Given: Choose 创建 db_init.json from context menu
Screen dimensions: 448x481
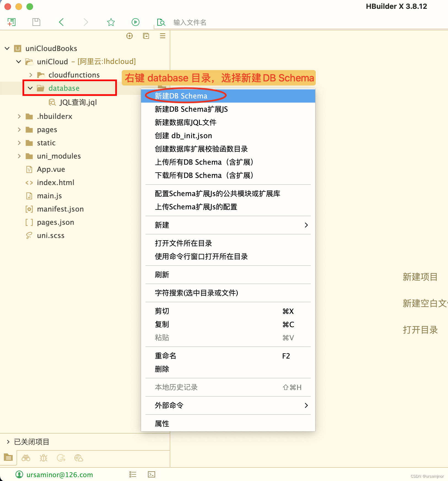Looking at the screenshot, I should pos(228,136).
